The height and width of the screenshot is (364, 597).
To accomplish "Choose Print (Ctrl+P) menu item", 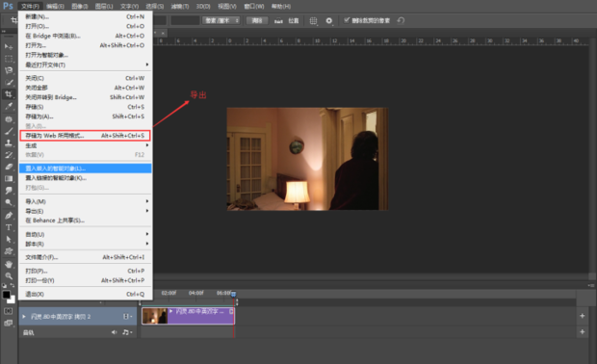I will pos(86,271).
